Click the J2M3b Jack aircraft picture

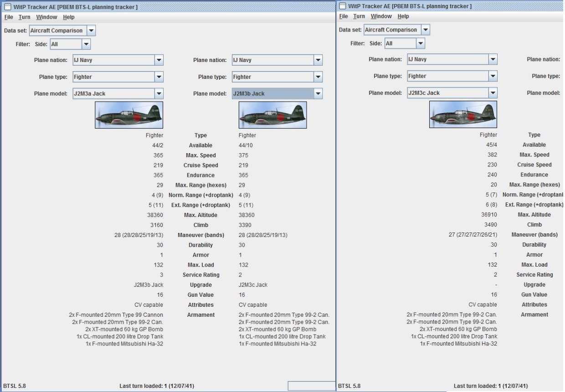pyautogui.click(x=272, y=115)
